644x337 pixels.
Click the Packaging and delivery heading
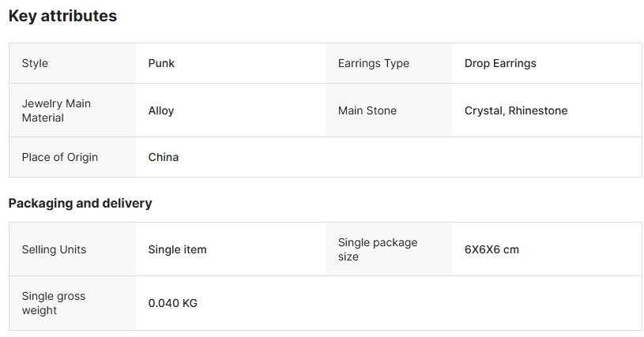80,203
